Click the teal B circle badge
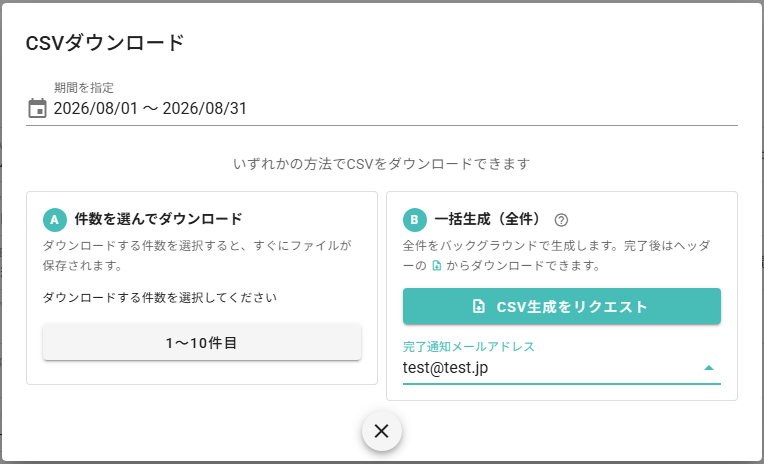This screenshot has height=464, width=764. point(415,220)
